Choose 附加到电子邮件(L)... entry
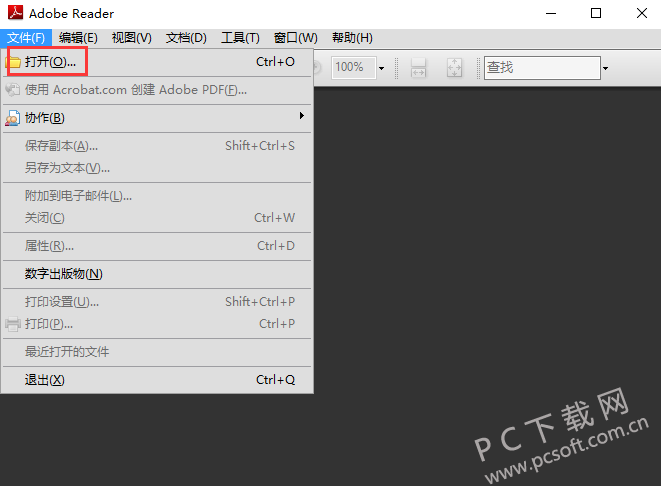Screen dimensions: 661x486 [157, 196]
